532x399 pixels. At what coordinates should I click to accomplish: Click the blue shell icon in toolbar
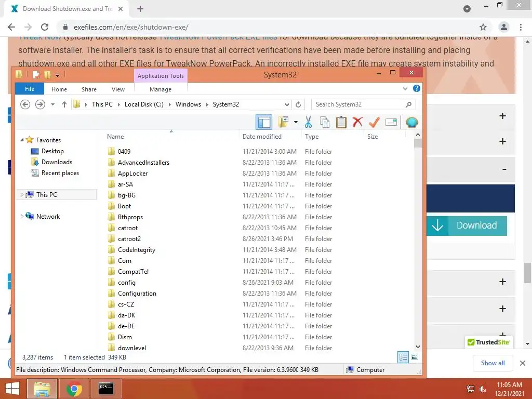[x=411, y=122]
